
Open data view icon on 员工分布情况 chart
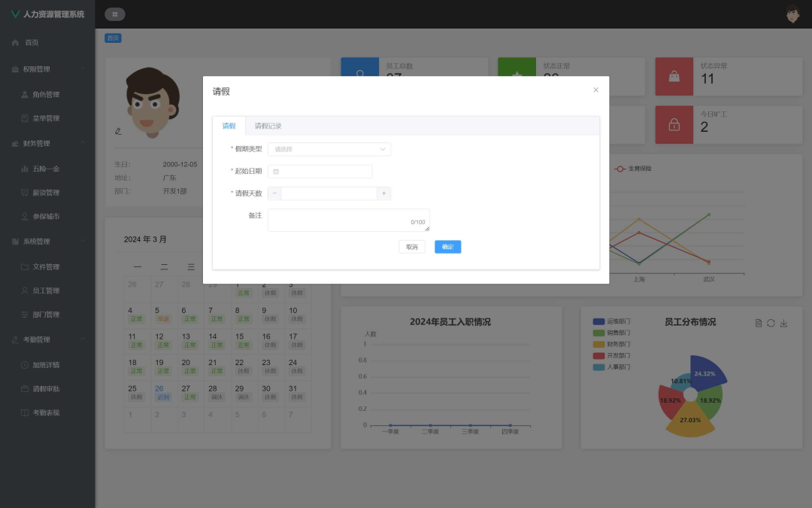758,323
